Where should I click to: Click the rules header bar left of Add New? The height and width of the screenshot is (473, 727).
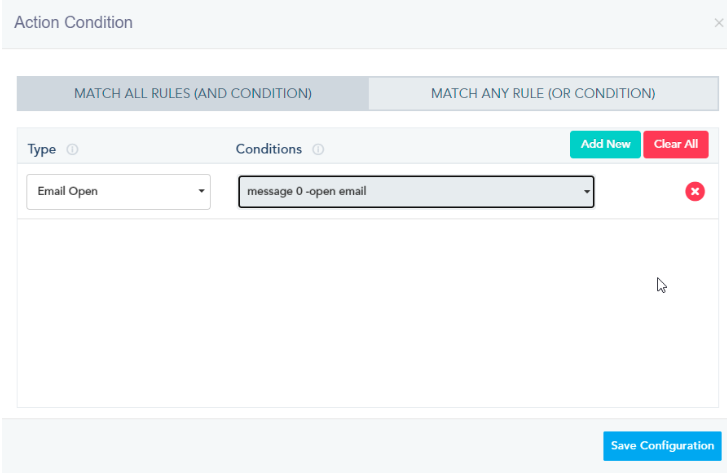[x=450, y=146]
